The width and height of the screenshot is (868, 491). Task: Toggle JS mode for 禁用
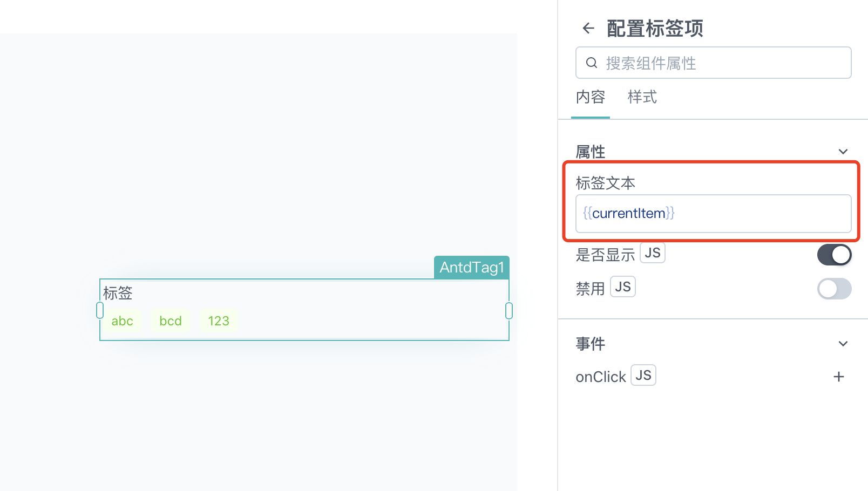point(623,287)
